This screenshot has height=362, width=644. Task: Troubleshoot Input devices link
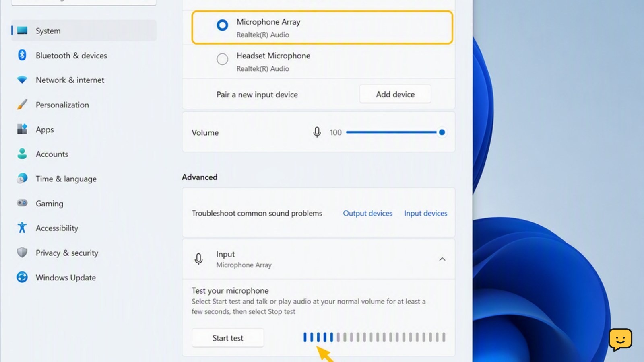pyautogui.click(x=425, y=213)
